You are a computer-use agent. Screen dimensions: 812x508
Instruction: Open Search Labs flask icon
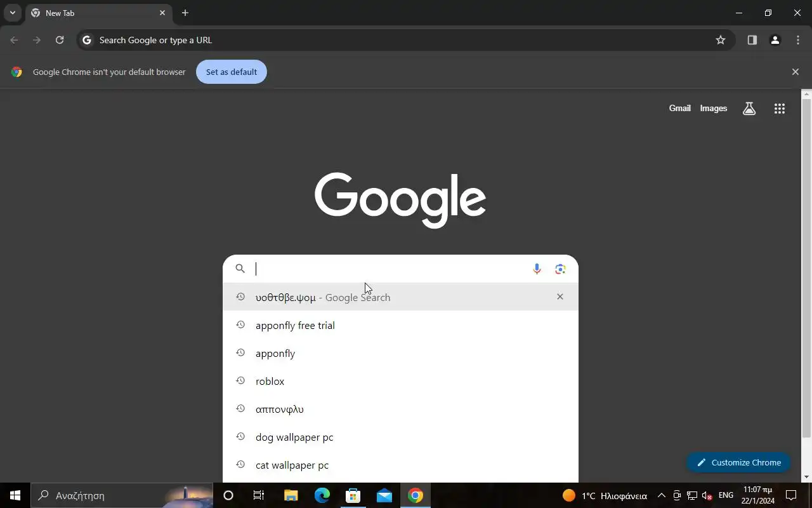tap(749, 109)
